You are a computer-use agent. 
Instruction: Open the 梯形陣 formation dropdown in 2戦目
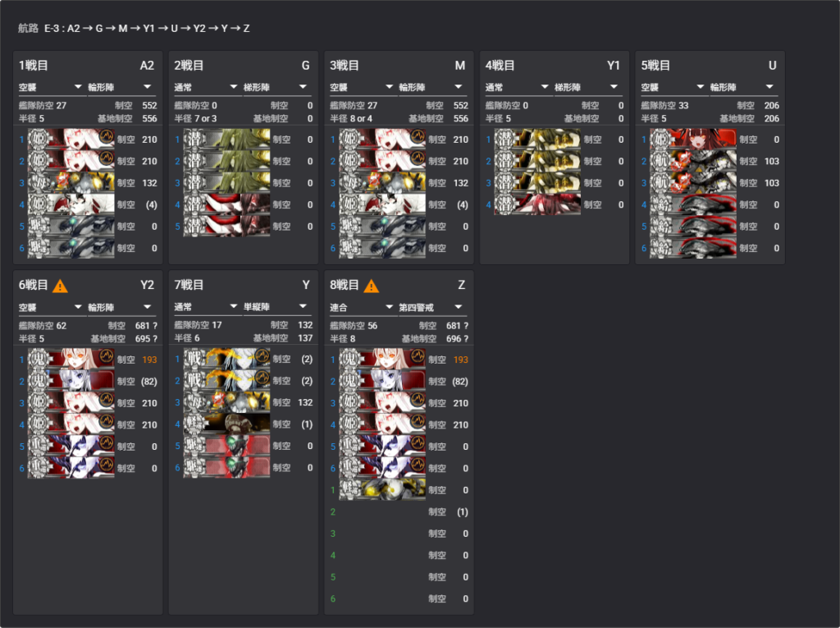(x=276, y=87)
